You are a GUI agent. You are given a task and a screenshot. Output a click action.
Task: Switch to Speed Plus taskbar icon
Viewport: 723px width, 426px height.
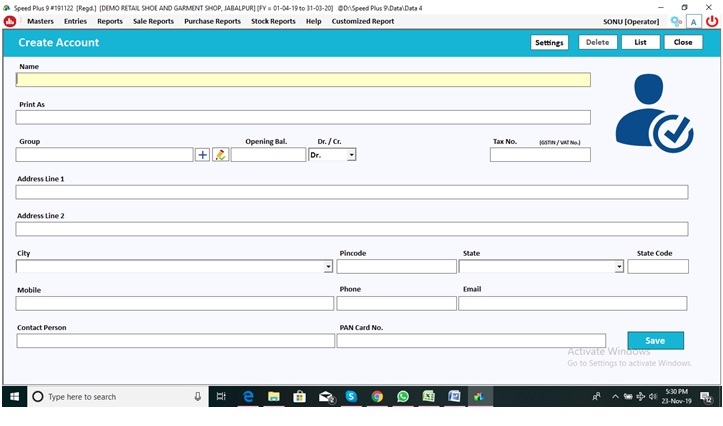[x=480, y=396]
